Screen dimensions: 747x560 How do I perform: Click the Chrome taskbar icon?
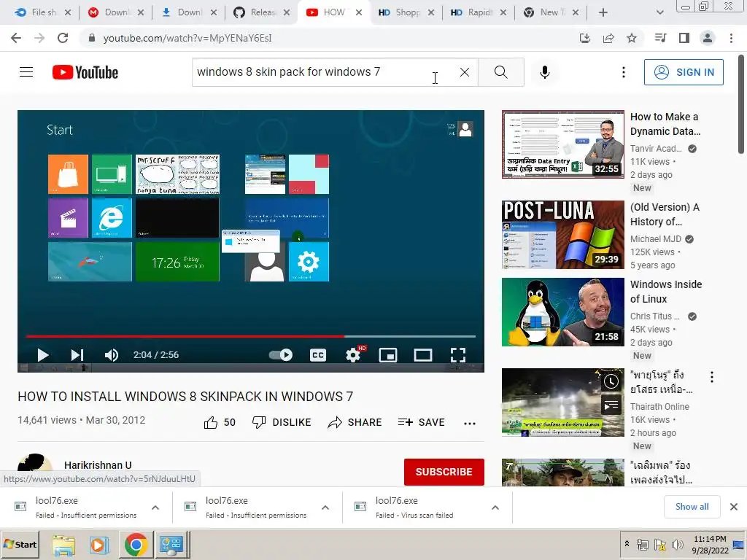136,545
